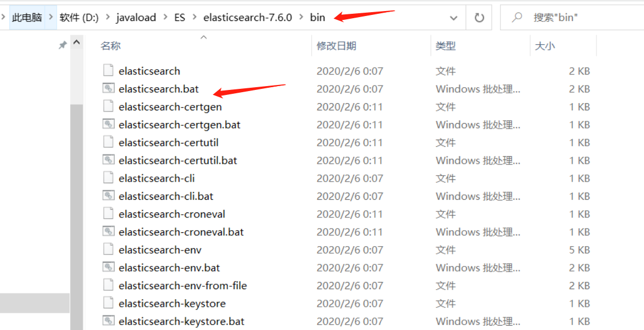
Task: Select the elasticsearch-certutil file name
Action: 168,142
